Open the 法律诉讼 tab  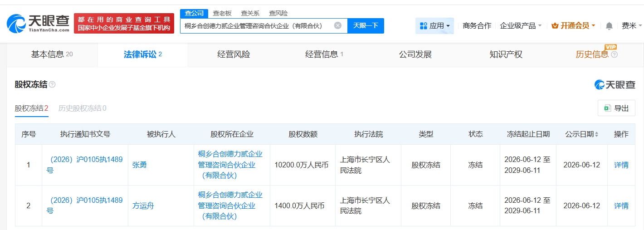pos(143,54)
